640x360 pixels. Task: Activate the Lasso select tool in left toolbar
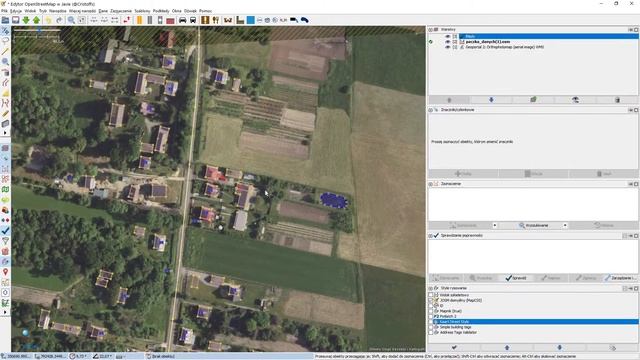(x=5, y=41)
